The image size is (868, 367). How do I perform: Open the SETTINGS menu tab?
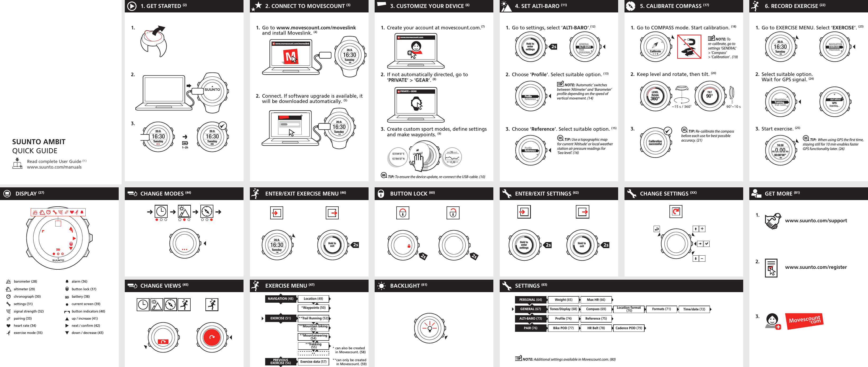531,286
